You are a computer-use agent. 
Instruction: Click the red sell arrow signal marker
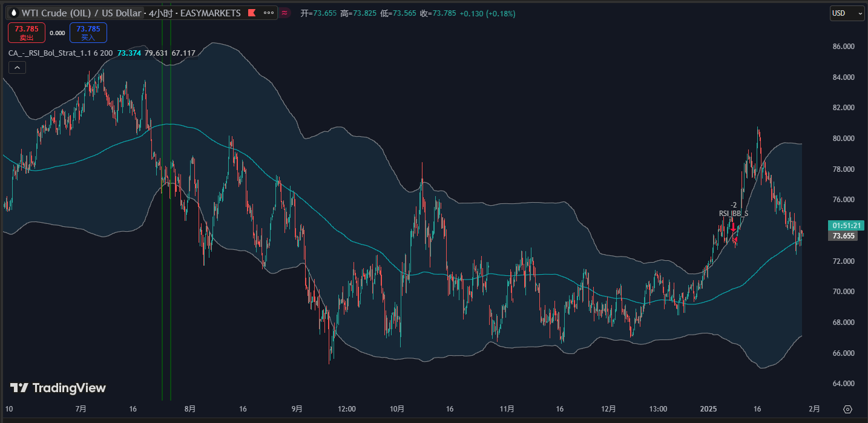pos(733,227)
